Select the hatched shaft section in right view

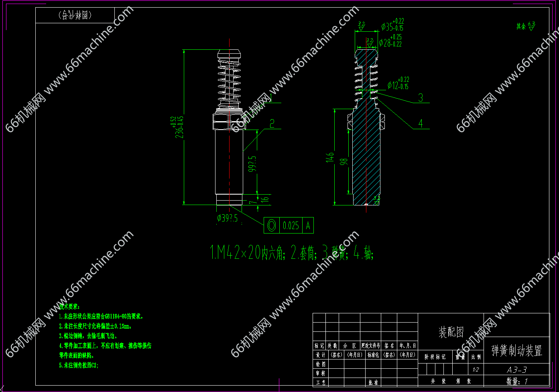click(366, 156)
